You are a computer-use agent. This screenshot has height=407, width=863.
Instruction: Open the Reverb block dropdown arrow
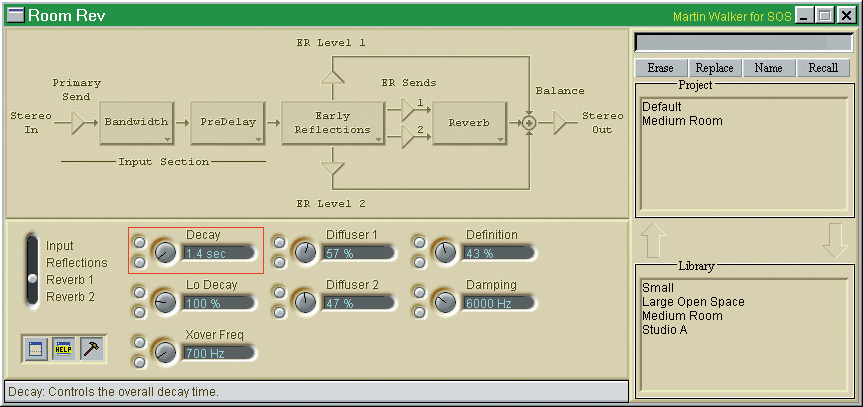pos(499,139)
